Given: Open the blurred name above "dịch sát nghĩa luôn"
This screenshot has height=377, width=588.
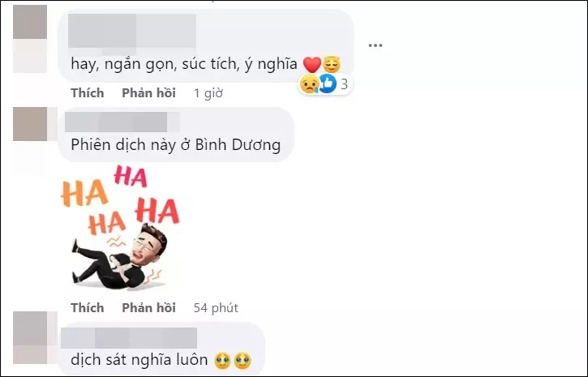Looking at the screenshot, I should 129,338.
